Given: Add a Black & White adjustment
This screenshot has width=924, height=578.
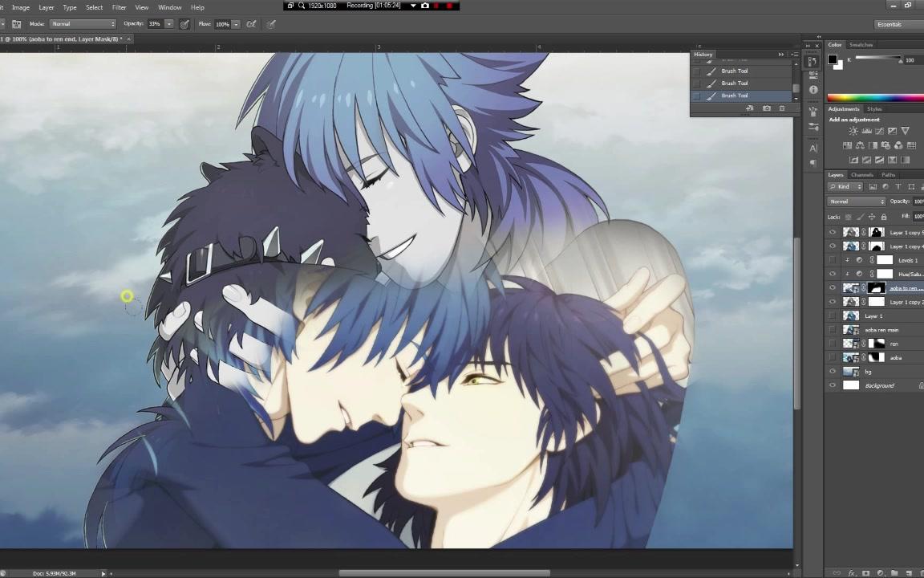Looking at the screenshot, I should 873,145.
